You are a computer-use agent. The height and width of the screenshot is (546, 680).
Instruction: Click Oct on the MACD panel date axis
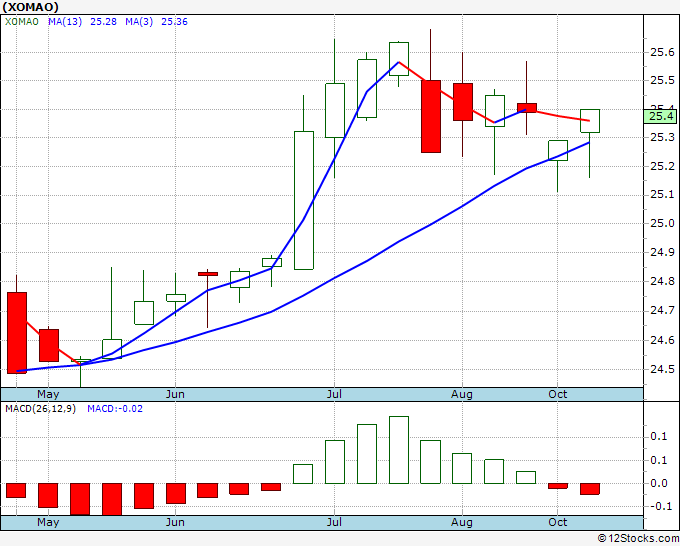[557, 522]
